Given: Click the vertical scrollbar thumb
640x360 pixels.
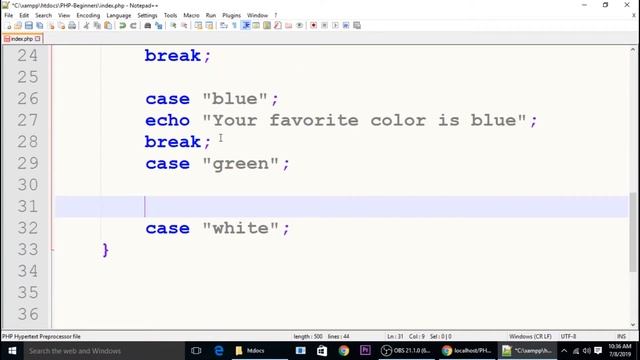Looking at the screenshot, I should pos(633,231).
